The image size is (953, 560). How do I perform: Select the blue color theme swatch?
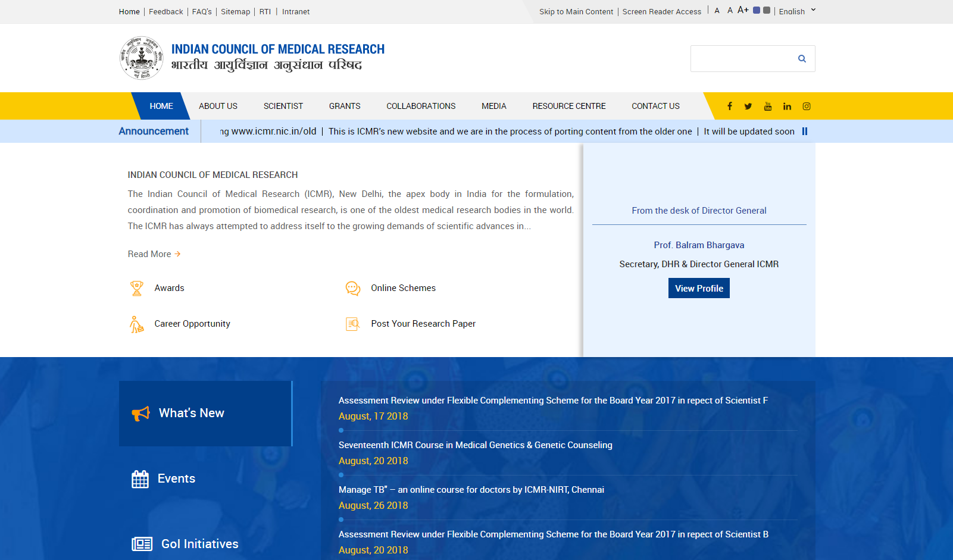click(757, 10)
